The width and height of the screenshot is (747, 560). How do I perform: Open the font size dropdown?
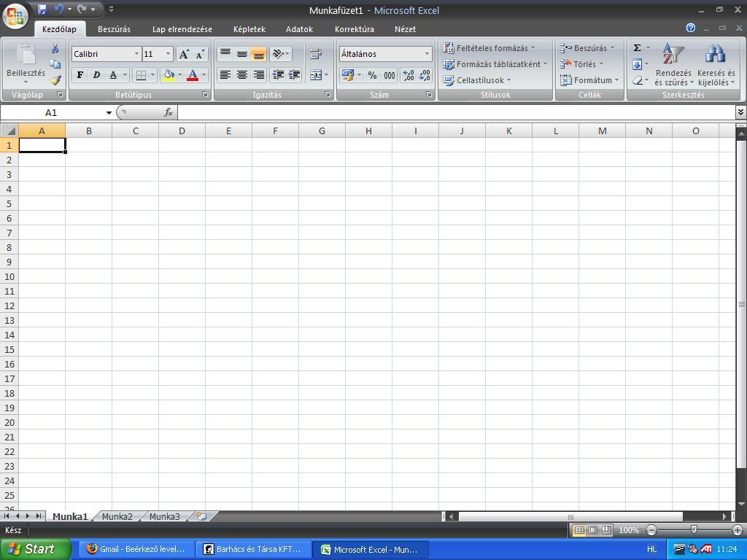168,54
